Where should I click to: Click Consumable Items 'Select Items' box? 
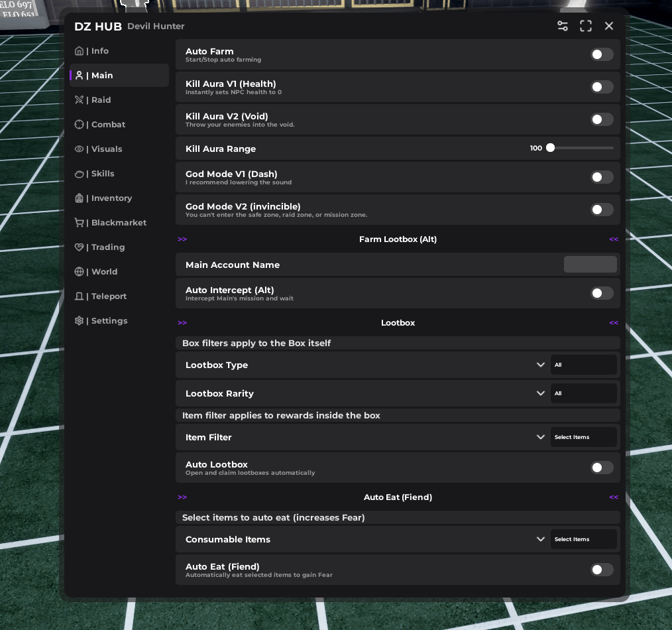pyautogui.click(x=584, y=539)
